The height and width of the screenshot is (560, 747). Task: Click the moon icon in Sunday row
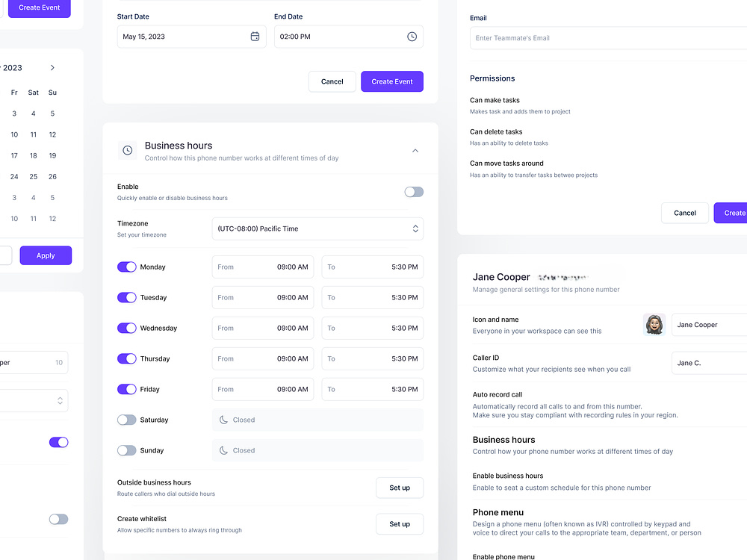223,450
